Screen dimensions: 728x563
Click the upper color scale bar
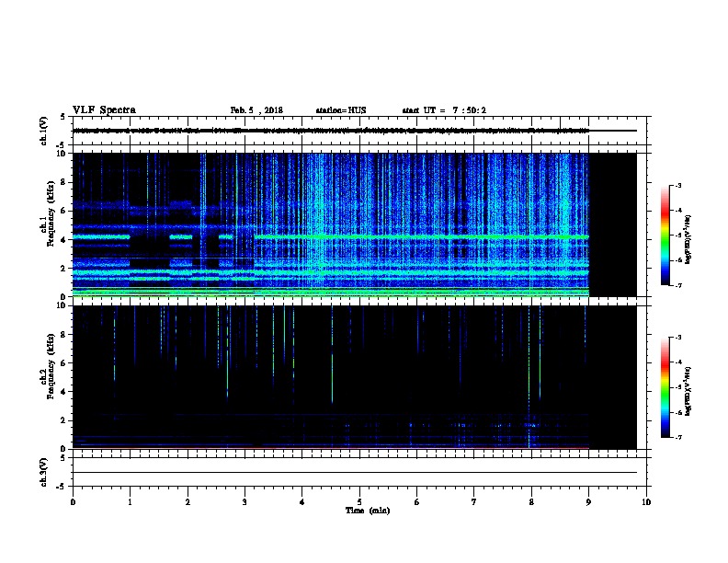[x=665, y=236]
